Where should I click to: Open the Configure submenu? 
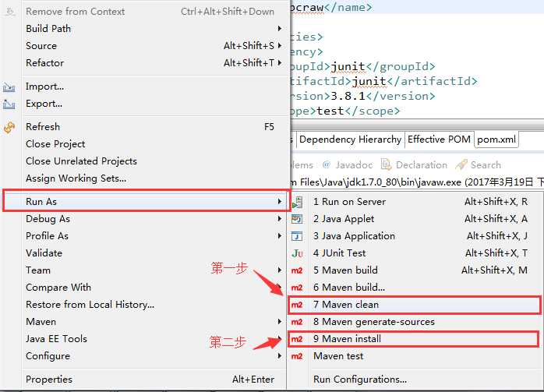click(279, 356)
